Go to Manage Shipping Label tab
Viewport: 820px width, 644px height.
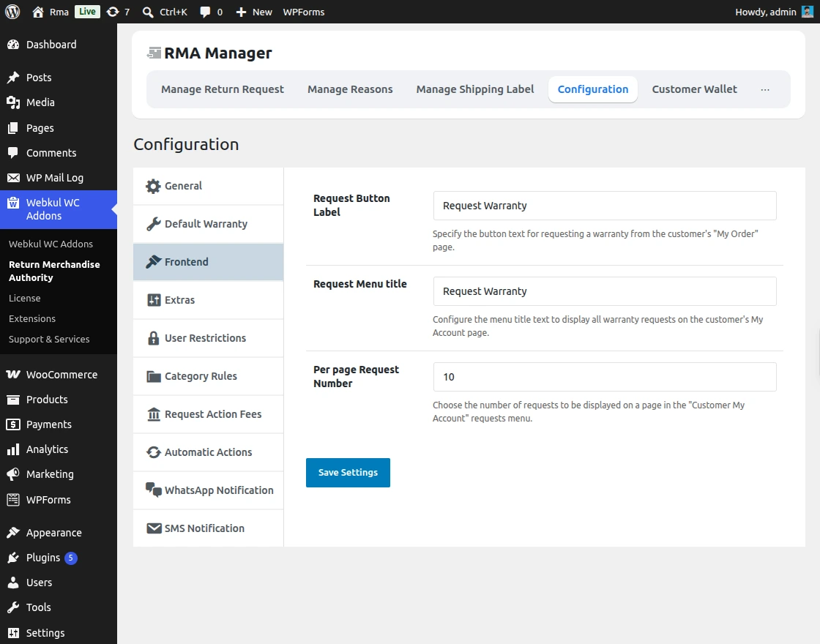(475, 89)
